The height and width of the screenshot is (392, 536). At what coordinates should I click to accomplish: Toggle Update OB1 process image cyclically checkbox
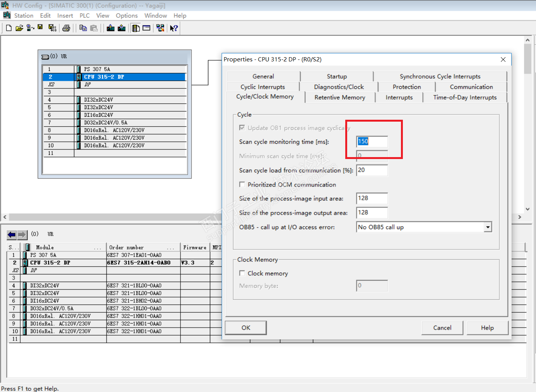point(242,128)
